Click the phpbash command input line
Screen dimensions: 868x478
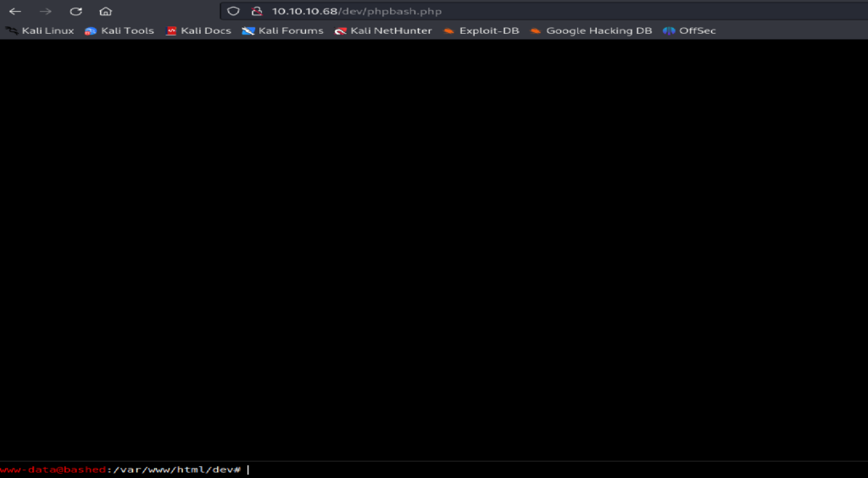click(x=556, y=470)
